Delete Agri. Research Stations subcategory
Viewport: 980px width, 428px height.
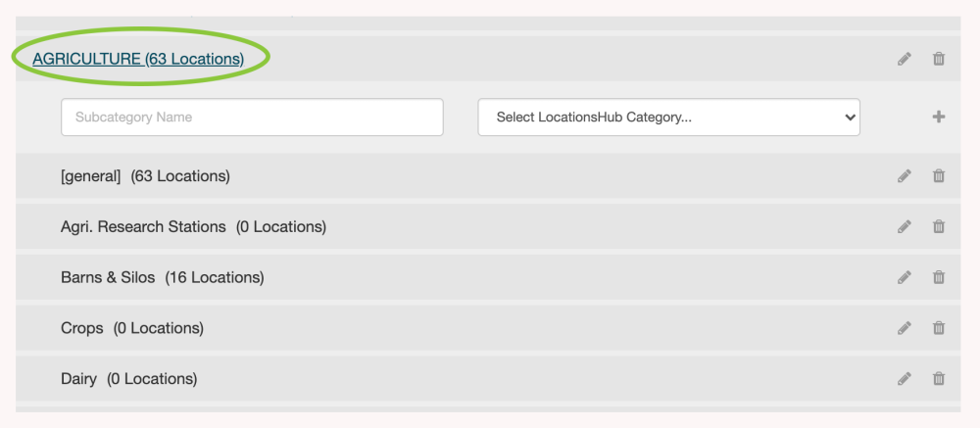click(x=938, y=227)
